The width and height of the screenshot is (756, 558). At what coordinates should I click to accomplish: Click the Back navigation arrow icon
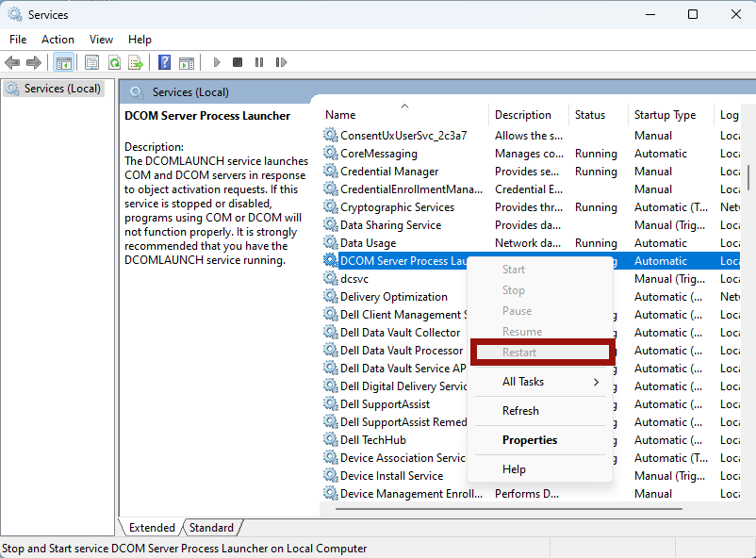[12, 62]
